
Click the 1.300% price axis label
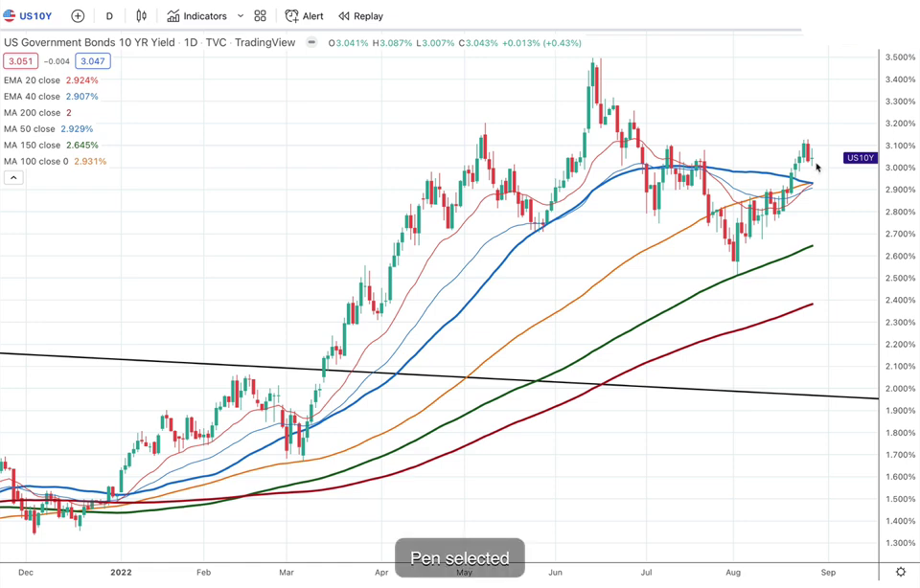(x=900, y=543)
